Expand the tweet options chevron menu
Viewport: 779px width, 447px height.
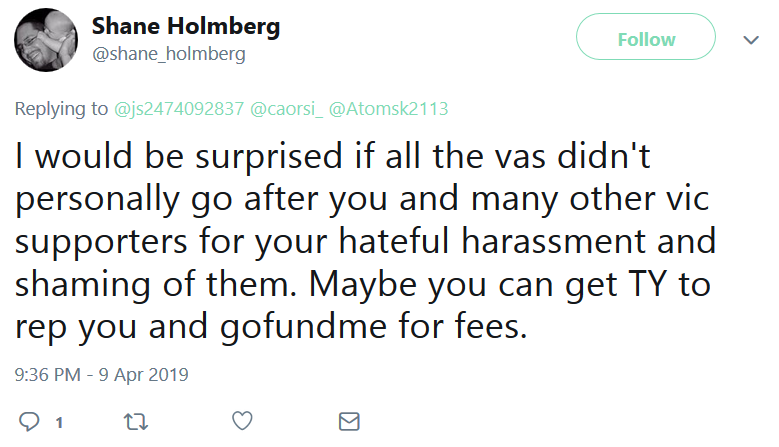coord(751,39)
